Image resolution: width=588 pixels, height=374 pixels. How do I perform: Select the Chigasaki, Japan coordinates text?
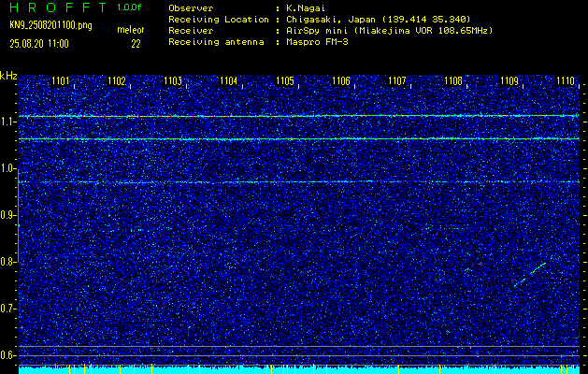[x=378, y=19]
